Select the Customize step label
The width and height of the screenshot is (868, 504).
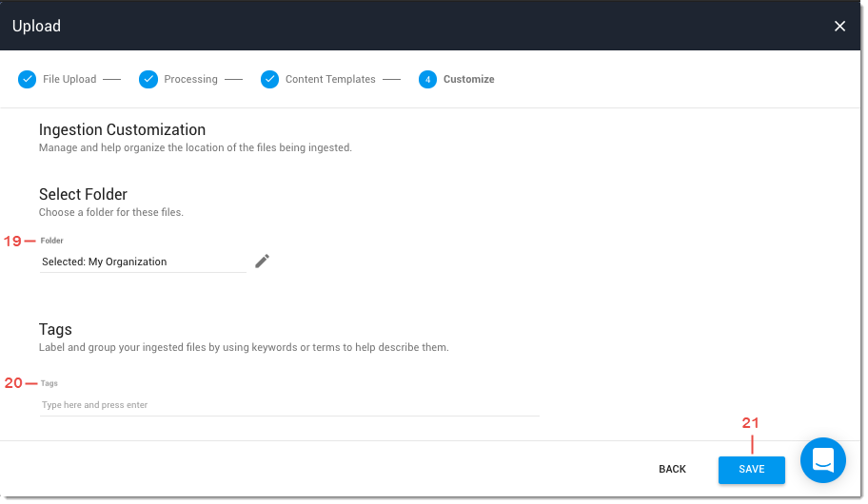468,80
